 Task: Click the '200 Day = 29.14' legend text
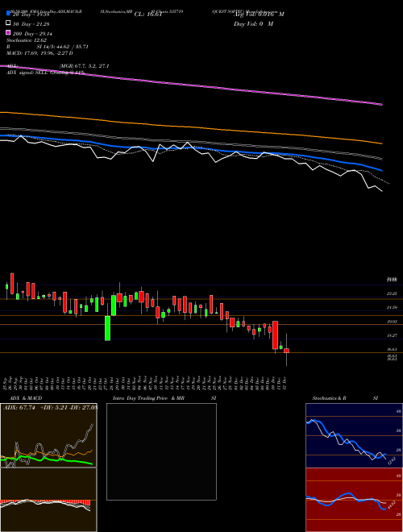[x=32, y=33]
